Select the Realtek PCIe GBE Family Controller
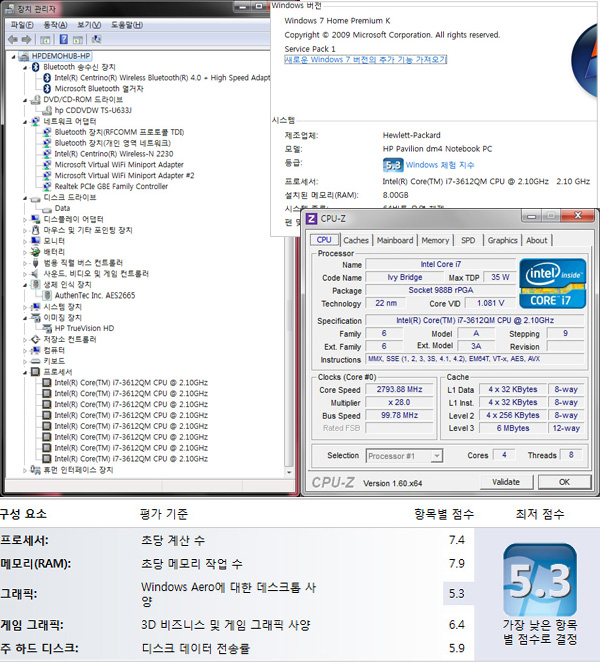Viewport: 600px width, 665px height. 111,186
